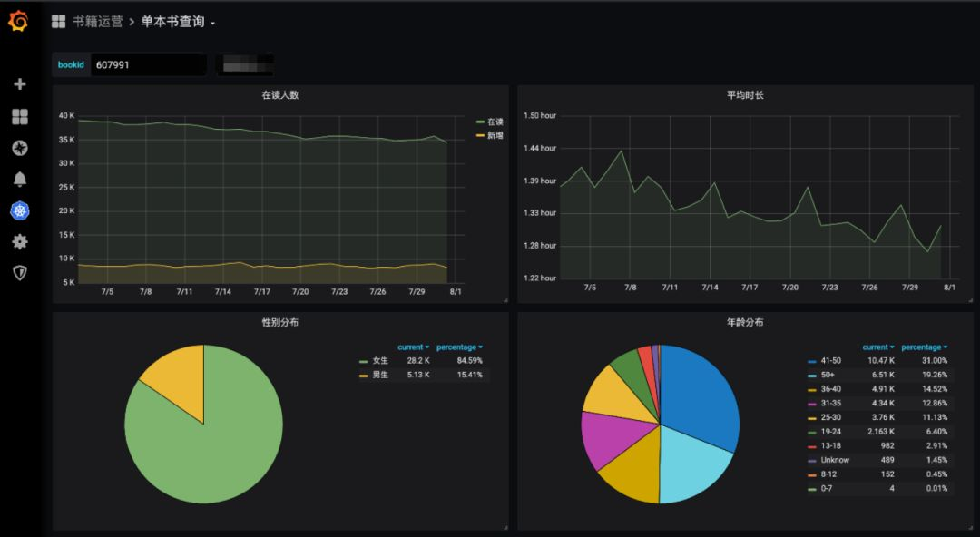980x537 pixels.
Task: Open the Dashboards grid icon in sidebar
Action: [x=20, y=116]
